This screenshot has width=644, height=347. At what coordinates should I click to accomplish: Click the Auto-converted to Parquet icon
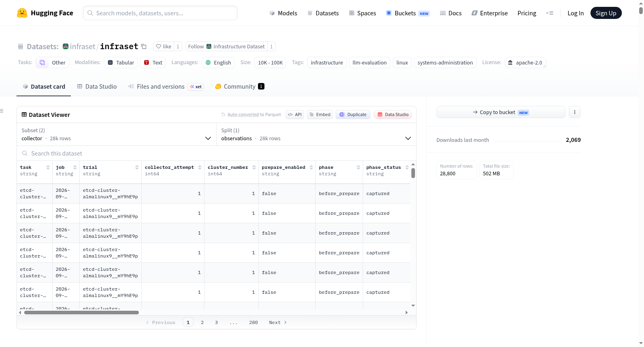point(223,114)
